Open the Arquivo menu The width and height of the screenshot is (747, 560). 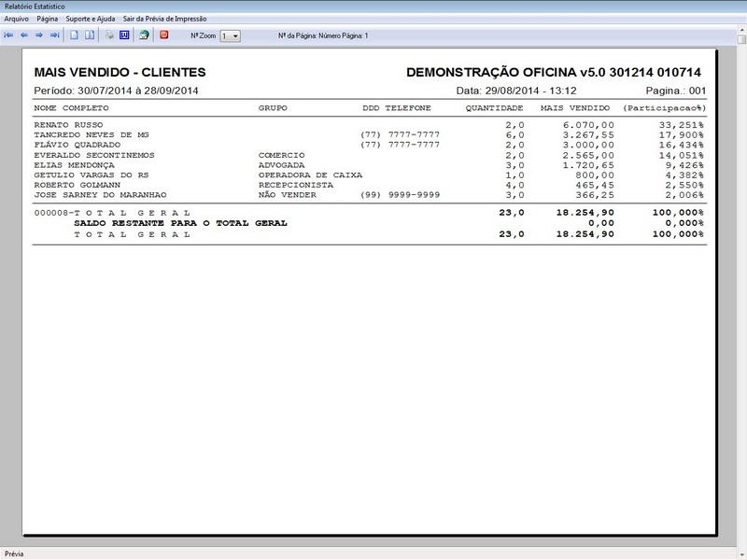coord(17,19)
